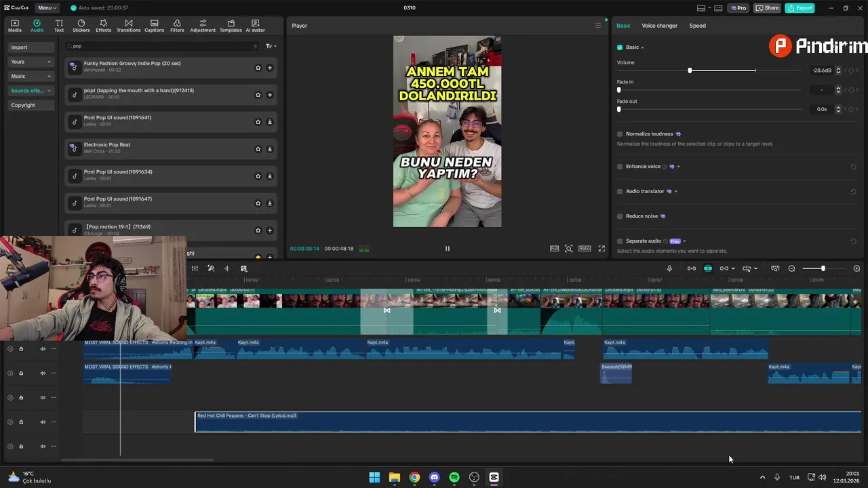Adjust the Volume slider handle
This screenshot has width=868, height=488.
(x=690, y=70)
